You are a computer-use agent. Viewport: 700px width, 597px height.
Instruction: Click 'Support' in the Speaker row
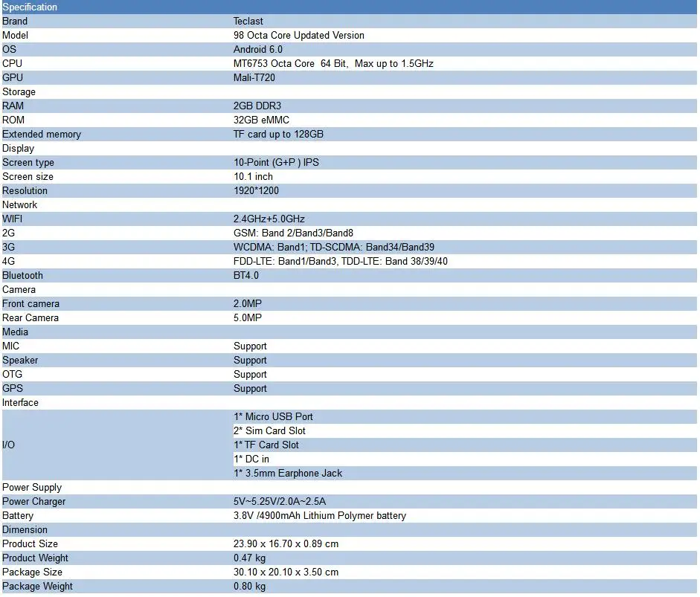250,361
